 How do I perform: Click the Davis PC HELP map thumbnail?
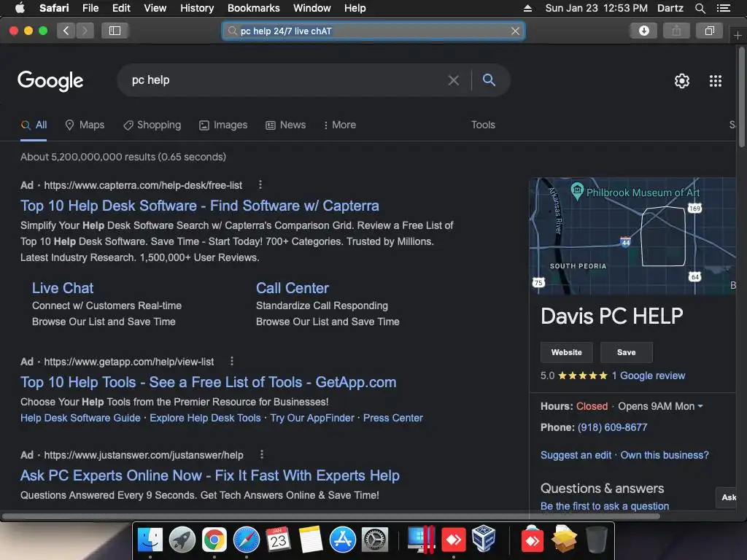(632, 236)
